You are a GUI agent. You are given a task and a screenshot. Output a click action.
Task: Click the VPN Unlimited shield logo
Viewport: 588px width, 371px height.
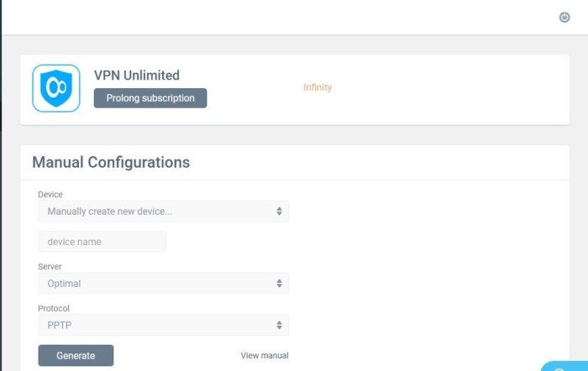56,88
